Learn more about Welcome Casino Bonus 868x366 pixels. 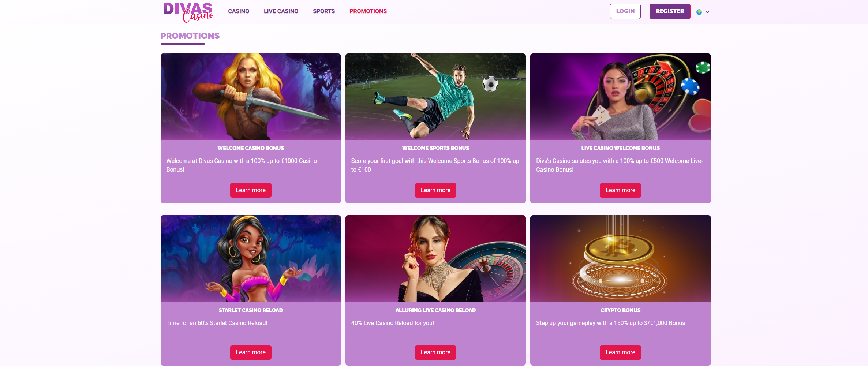click(251, 190)
